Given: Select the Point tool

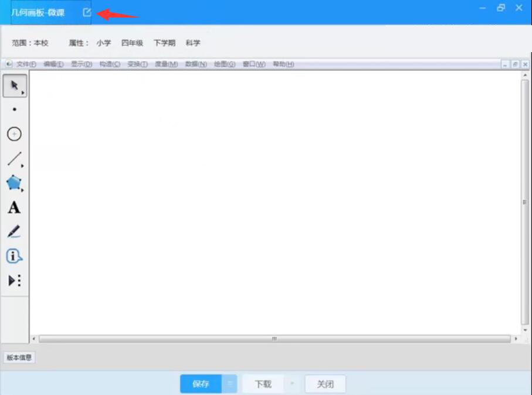Looking at the screenshot, I should (15, 108).
